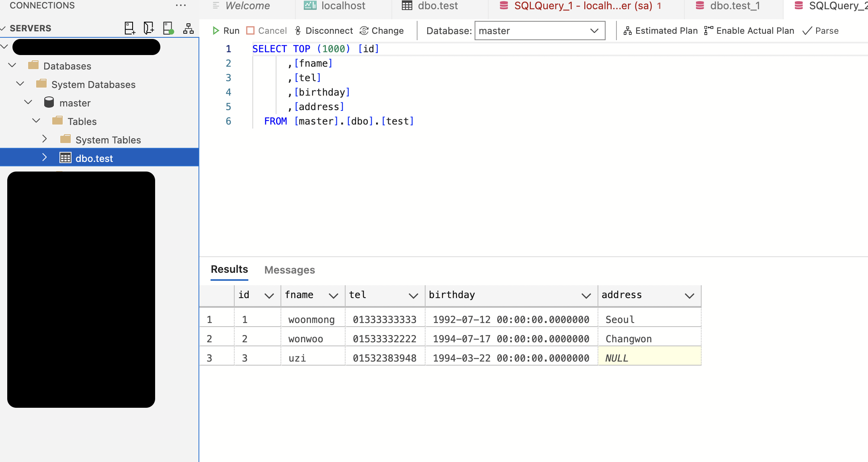Click the New Connection server icon
This screenshot has height=462, width=868.
coord(129,28)
